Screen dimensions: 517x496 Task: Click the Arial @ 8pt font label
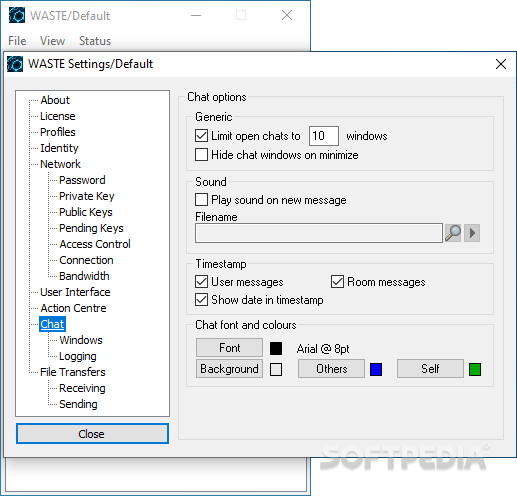[323, 349]
